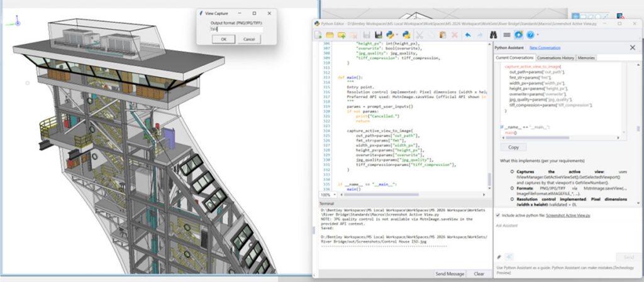Click the attachment paperclip icon in assistant
This screenshot has width=644, height=282.
pos(499,256)
